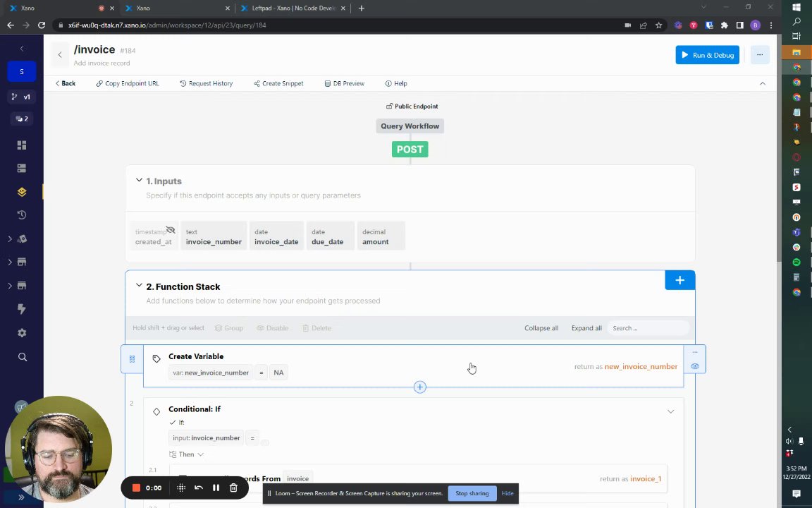Collapse the Conditional: If block chevron
The height and width of the screenshot is (508, 812).
670,411
